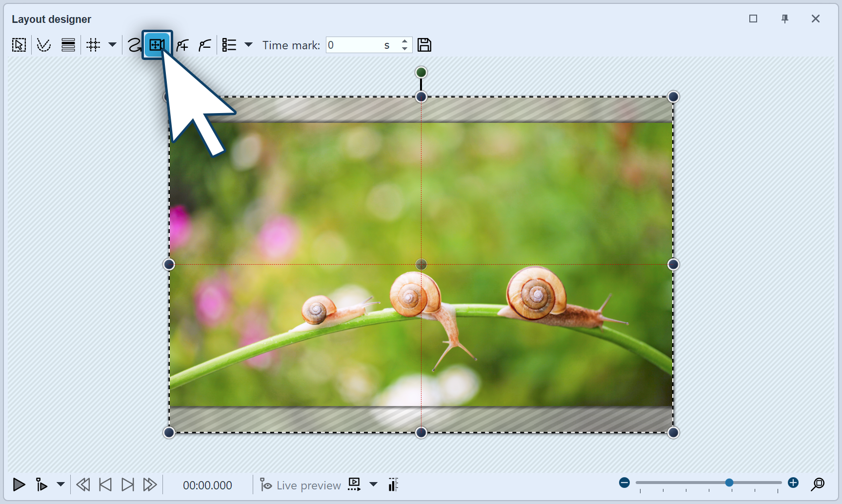842x504 pixels.
Task: Activate the curve editing tool
Action: pos(43,45)
